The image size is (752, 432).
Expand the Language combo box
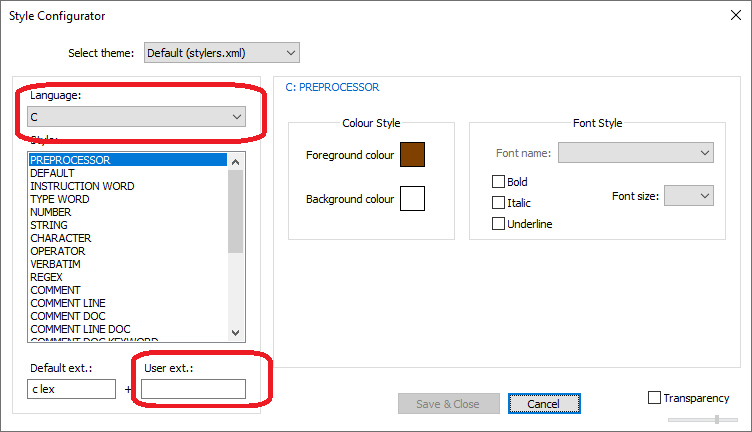click(x=136, y=117)
